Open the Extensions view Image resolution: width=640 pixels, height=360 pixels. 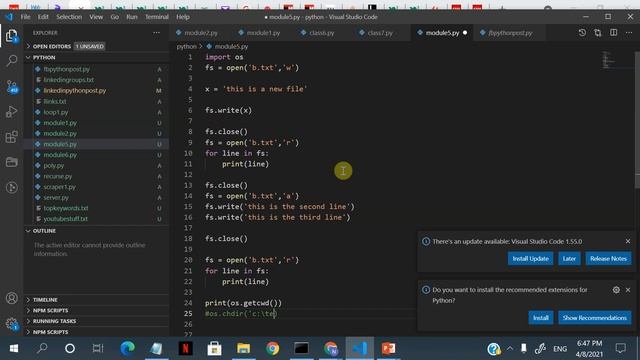(x=11, y=137)
